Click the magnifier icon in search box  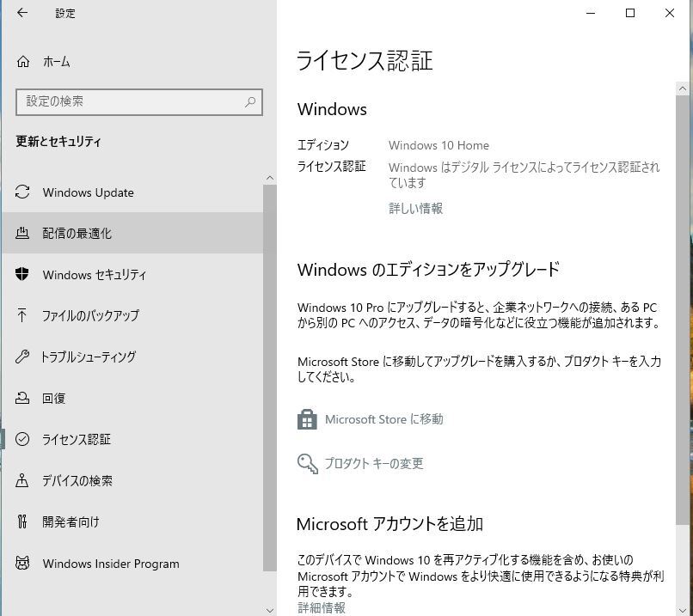tap(250, 102)
